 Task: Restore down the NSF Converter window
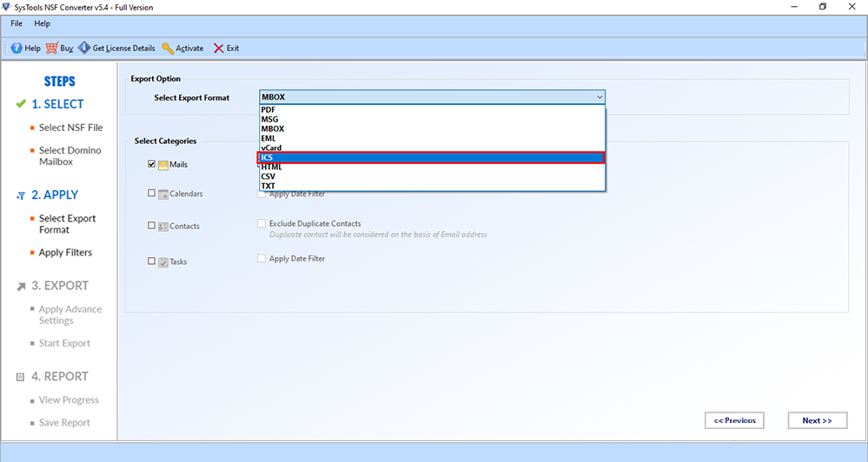(823, 7)
